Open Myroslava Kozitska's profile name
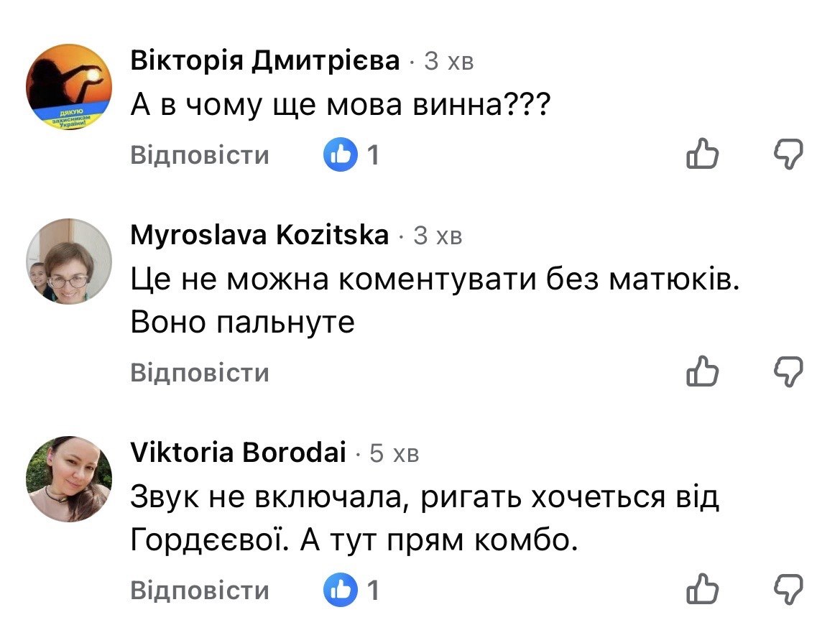The image size is (840, 620). [x=259, y=235]
